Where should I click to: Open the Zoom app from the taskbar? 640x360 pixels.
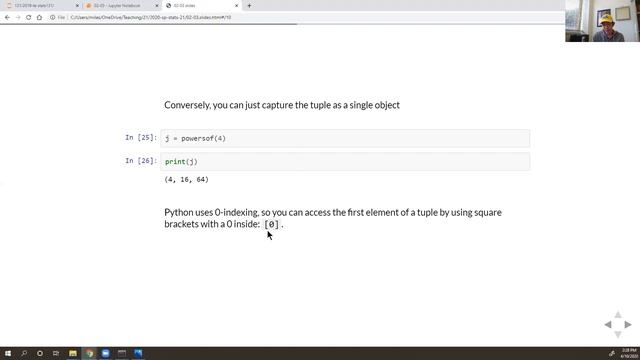pos(106,353)
